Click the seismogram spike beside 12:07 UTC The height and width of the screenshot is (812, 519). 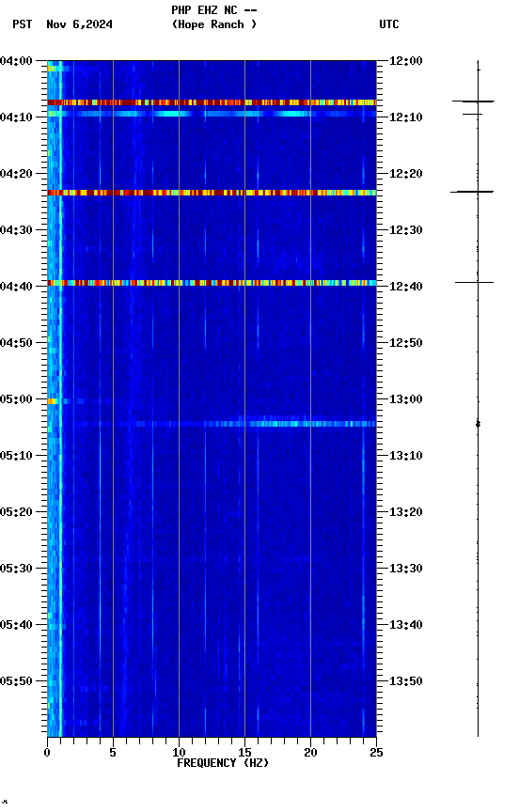pyautogui.click(x=474, y=101)
